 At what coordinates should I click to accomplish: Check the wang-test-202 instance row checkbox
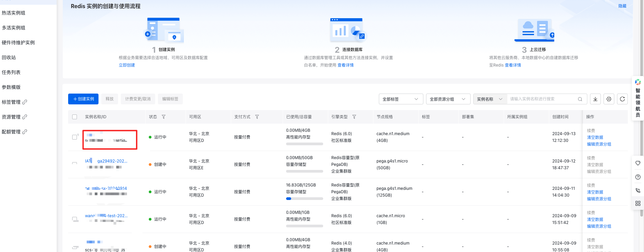[x=75, y=219]
